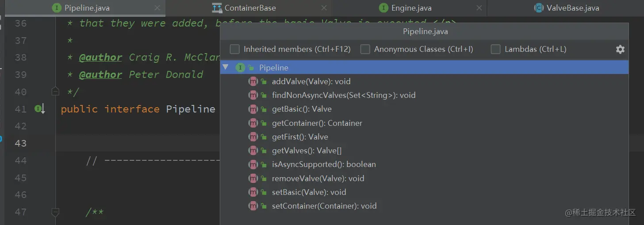This screenshot has width=644, height=225.
Task: Click the implemented-by gutter icon at line 41
Action: (x=40, y=109)
